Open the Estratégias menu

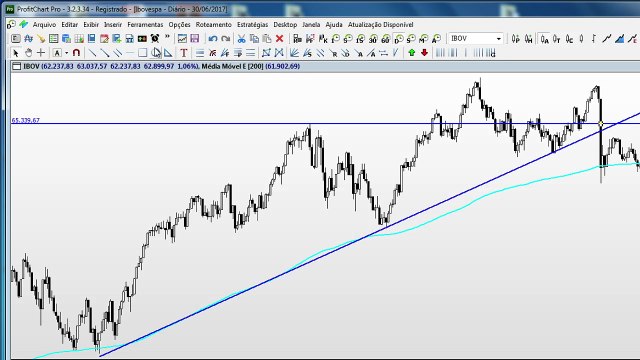point(253,24)
